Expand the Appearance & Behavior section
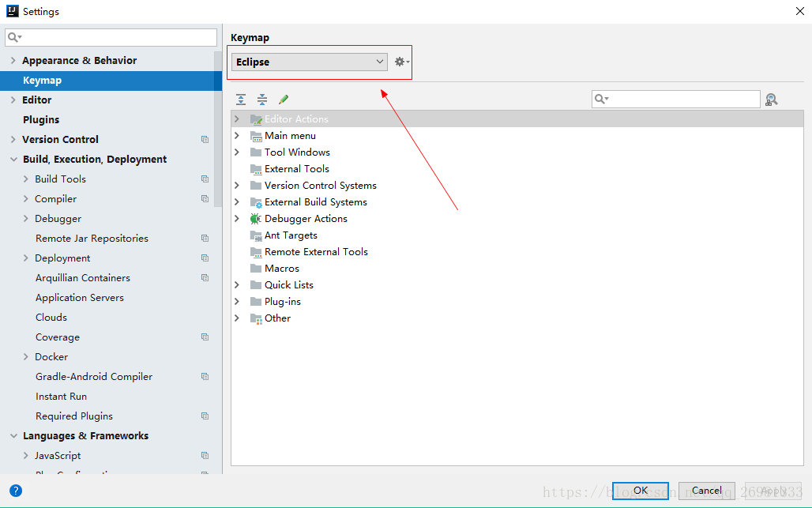Viewport: 812px width, 508px height. [x=13, y=61]
